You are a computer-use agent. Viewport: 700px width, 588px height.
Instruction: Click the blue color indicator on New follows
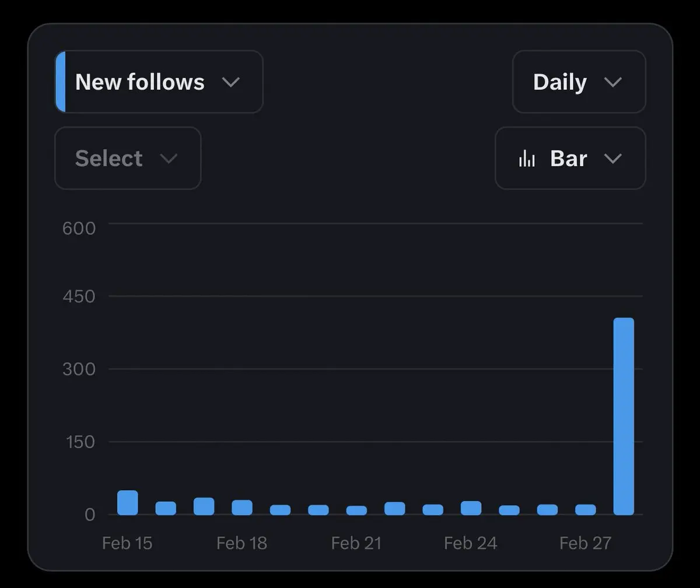(x=60, y=82)
